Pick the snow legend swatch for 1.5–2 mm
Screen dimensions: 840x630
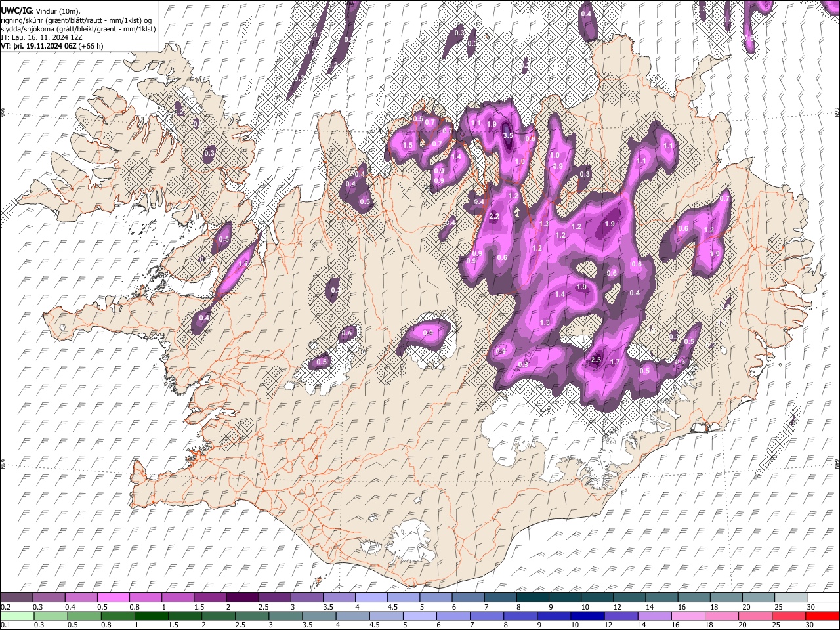pos(210,598)
